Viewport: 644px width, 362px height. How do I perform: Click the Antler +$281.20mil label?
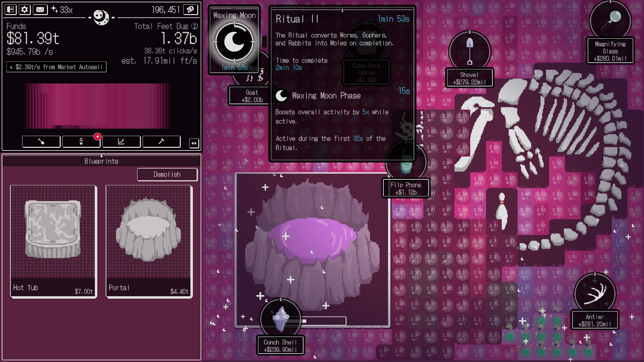[594, 320]
